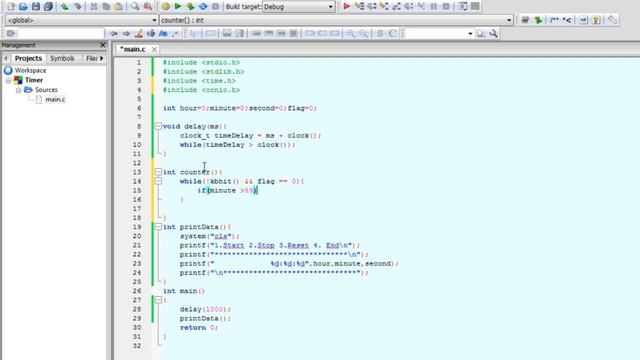This screenshot has height=360, width=640.
Task: Rebuild the project
Action: pos(203,6)
